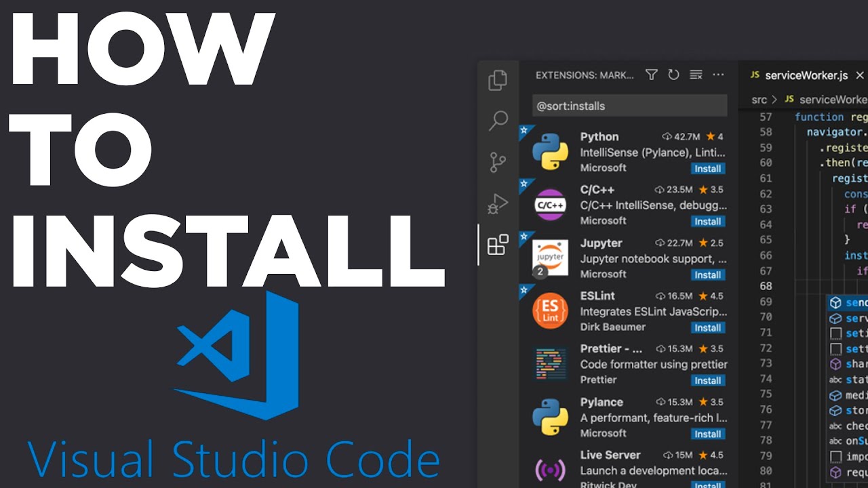Open the Search view icon

(x=498, y=121)
